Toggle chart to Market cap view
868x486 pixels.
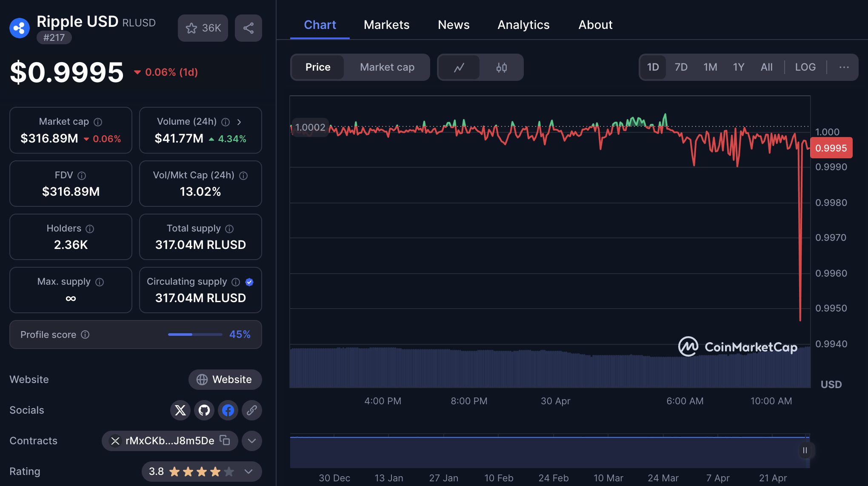(x=387, y=67)
